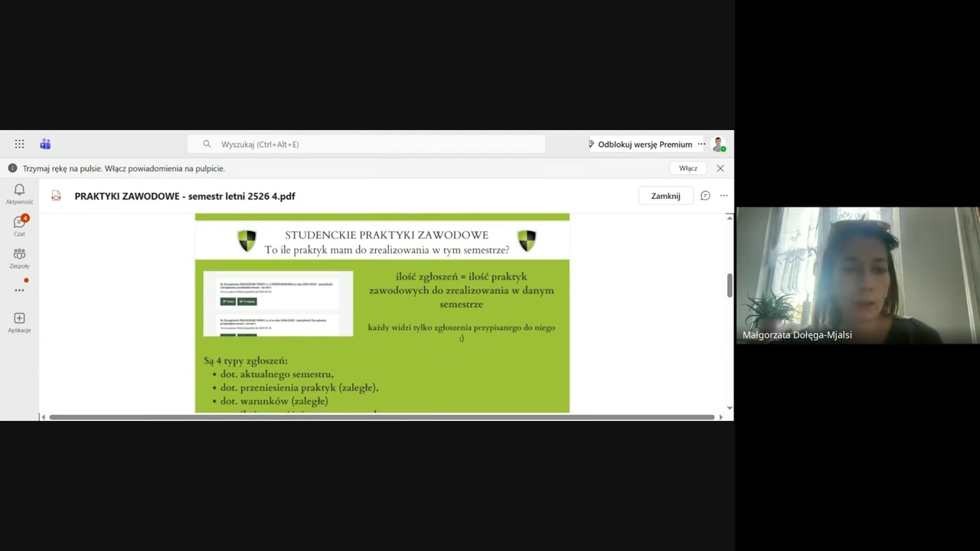
Task: Click Włącz to enable desktop notifications
Action: tap(688, 168)
